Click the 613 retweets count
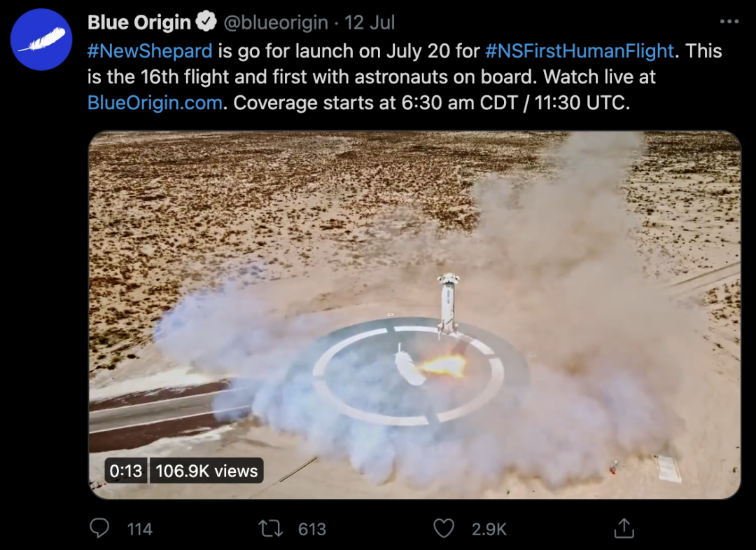The width and height of the screenshot is (756, 550). (312, 529)
